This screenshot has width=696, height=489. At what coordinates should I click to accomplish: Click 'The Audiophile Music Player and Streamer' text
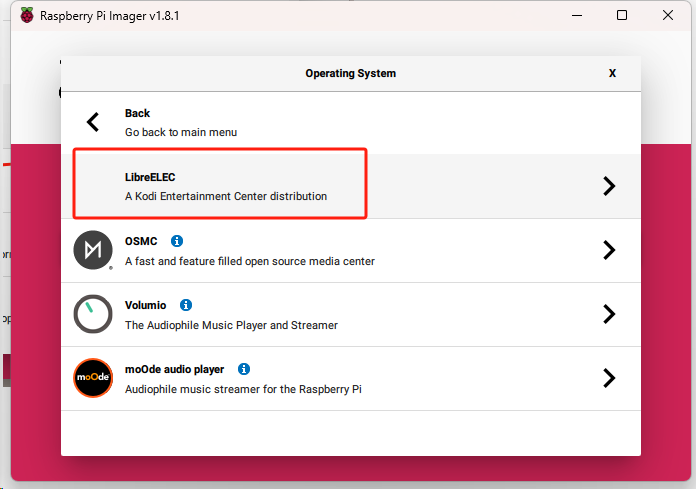click(x=231, y=325)
